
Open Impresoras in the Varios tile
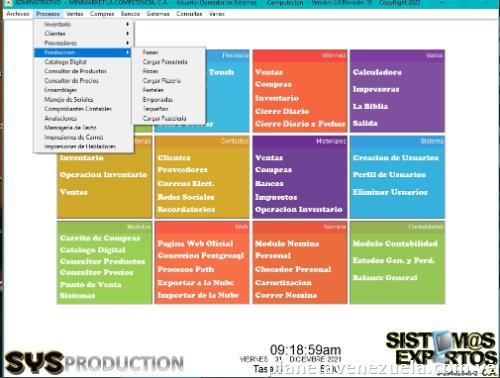(376, 89)
